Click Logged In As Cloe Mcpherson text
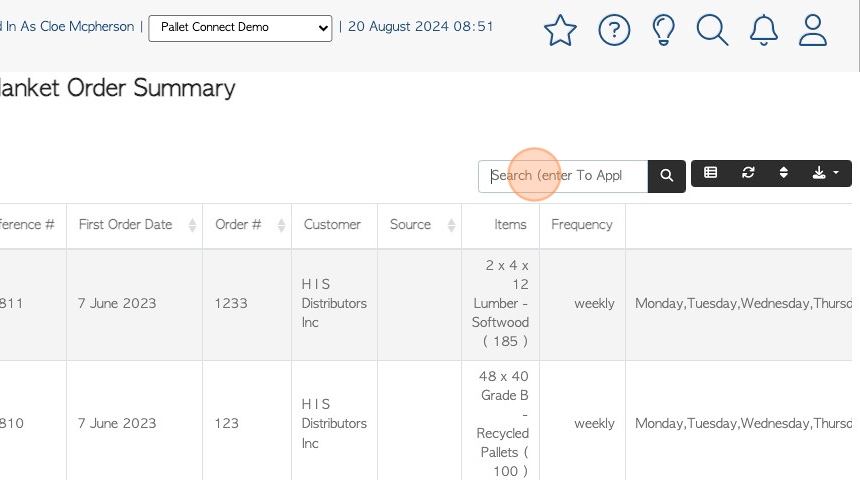The image size is (860, 480). [x=67, y=26]
